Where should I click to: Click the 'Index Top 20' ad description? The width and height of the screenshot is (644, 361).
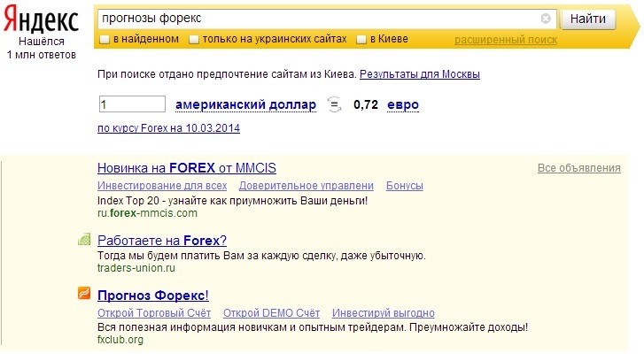tap(232, 201)
